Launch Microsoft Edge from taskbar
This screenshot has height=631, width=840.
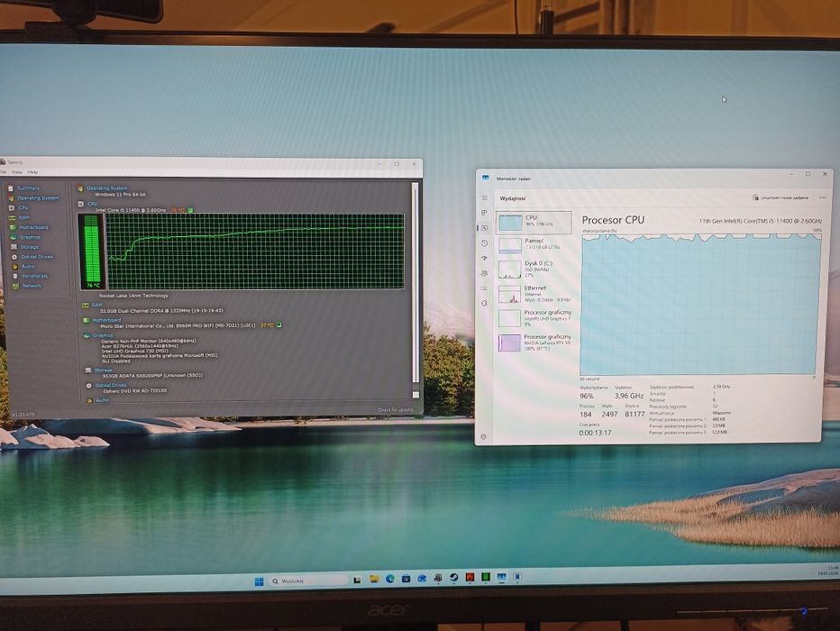pos(390,579)
